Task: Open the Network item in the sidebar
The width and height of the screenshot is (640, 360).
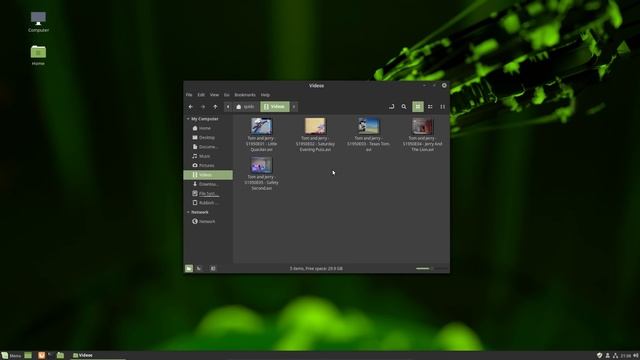Action: [x=208, y=221]
